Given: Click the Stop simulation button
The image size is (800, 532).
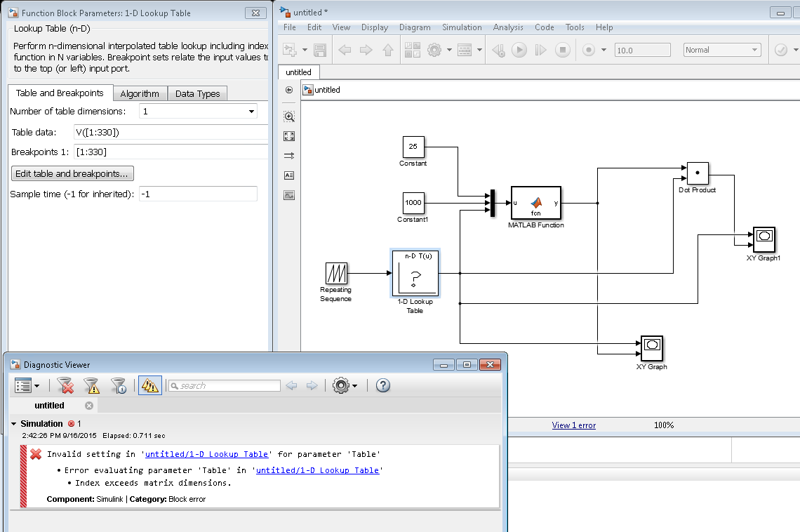Looking at the screenshot, I should [562, 50].
